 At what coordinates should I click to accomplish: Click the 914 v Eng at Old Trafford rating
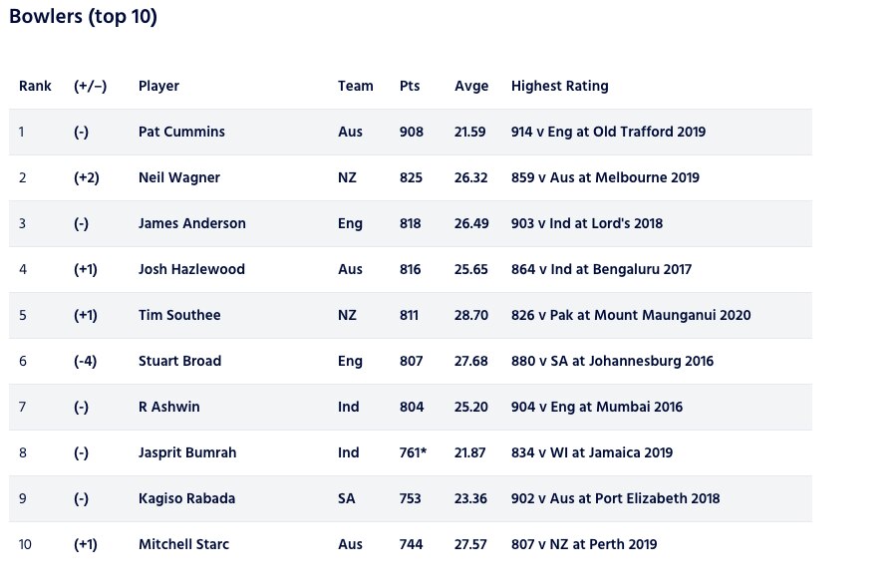pos(608,132)
